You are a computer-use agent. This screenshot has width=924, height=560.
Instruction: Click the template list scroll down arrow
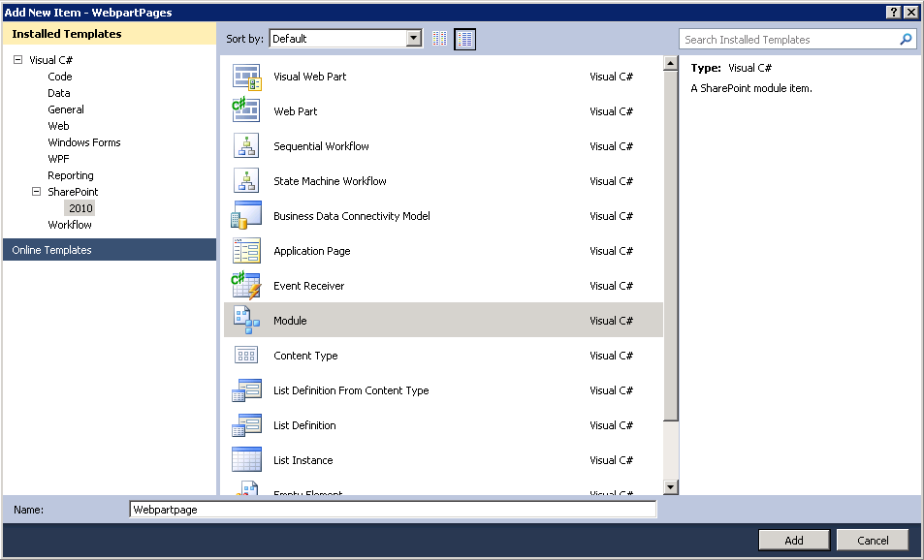671,487
